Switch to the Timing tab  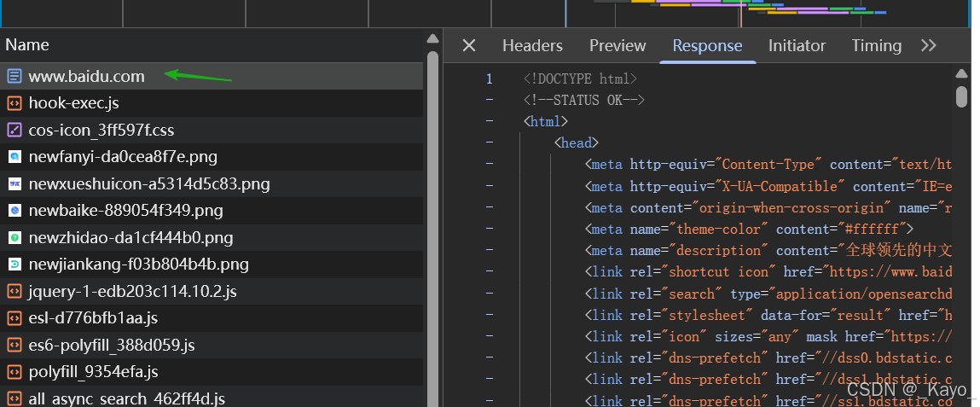point(876,45)
